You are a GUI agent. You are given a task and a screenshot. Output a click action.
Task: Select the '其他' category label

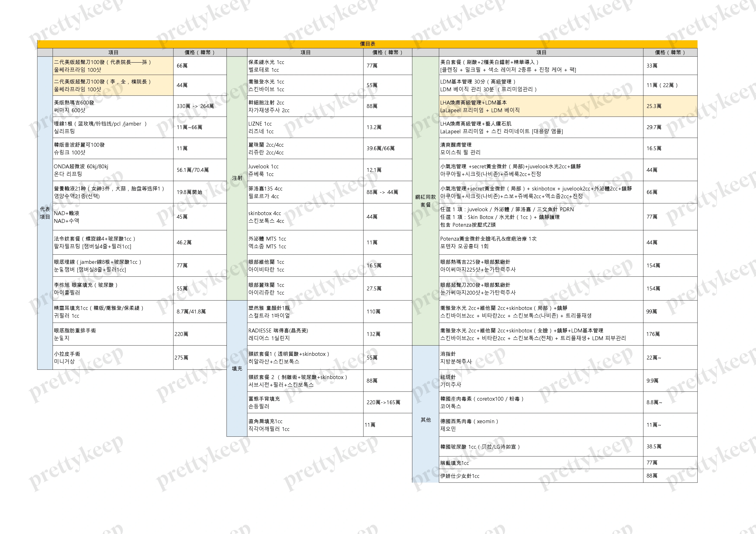click(x=425, y=420)
